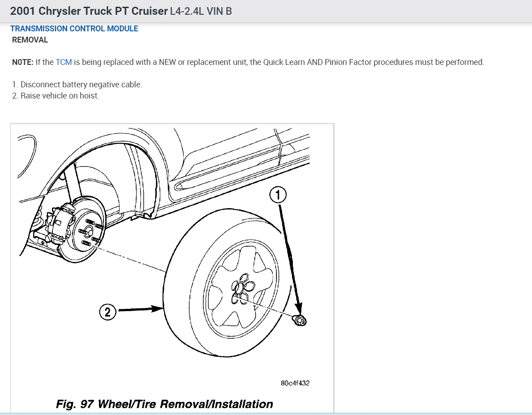Select the REMOVAL heading
The width and height of the screenshot is (532, 415).
click(x=30, y=40)
